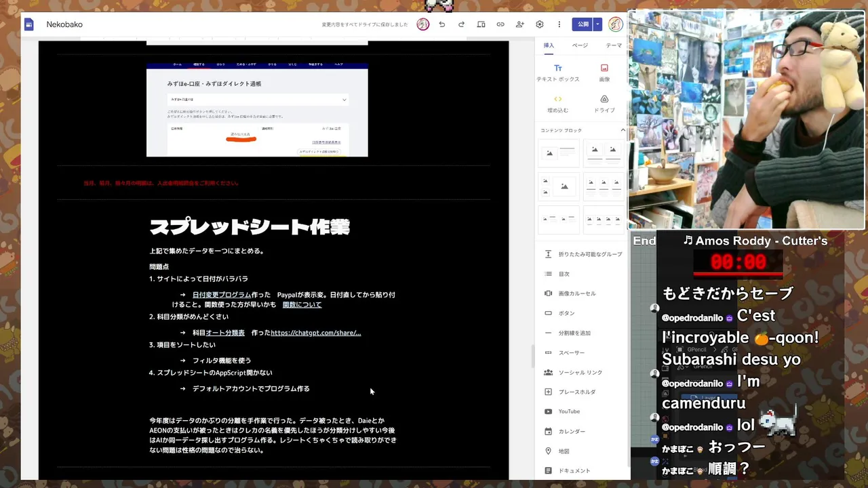Image resolution: width=868 pixels, height=488 pixels.
Task: Switch to the 挿入 tab
Action: (x=549, y=45)
